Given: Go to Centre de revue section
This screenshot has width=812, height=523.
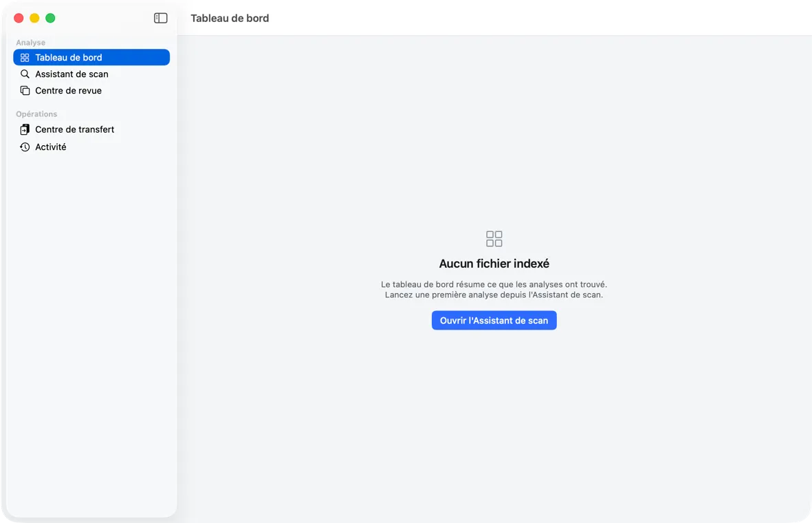Looking at the screenshot, I should coord(91,91).
